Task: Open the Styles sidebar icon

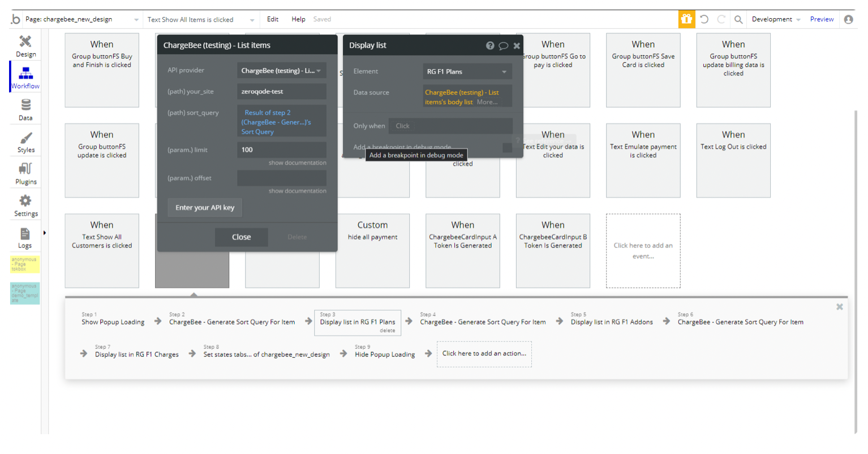Action: [x=25, y=142]
